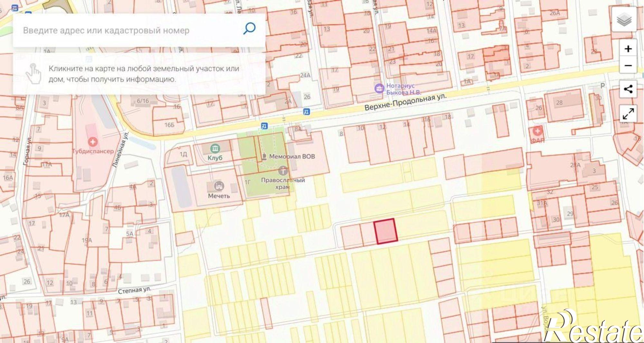Click the parcel labeled 31А
This screenshot has width=644, height=343.
[x=542, y=203]
